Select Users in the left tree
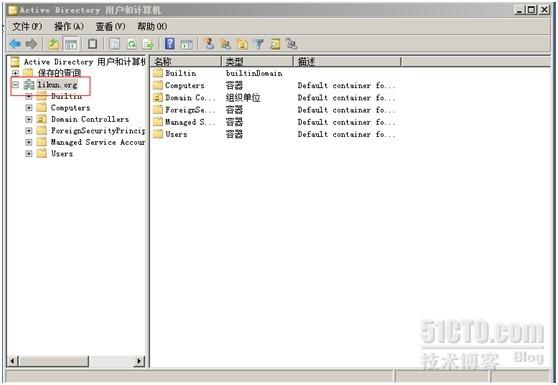 click(x=62, y=153)
